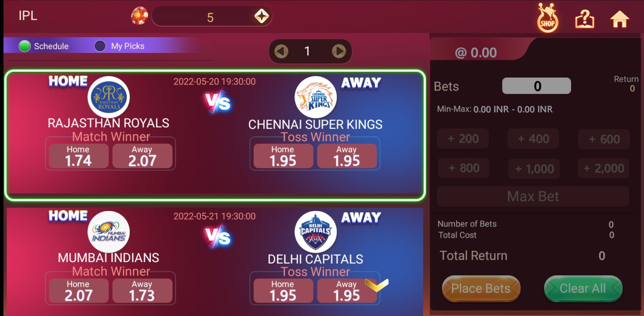This screenshot has width=644, height=316.
Task: Click the Bets amount input field
Action: click(x=537, y=86)
